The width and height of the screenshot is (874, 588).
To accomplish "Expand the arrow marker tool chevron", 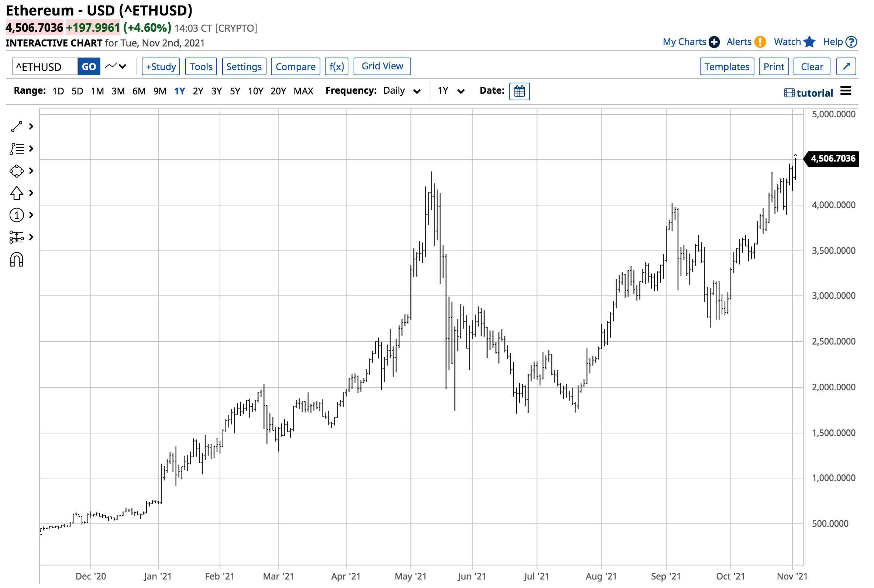I will 31,193.
